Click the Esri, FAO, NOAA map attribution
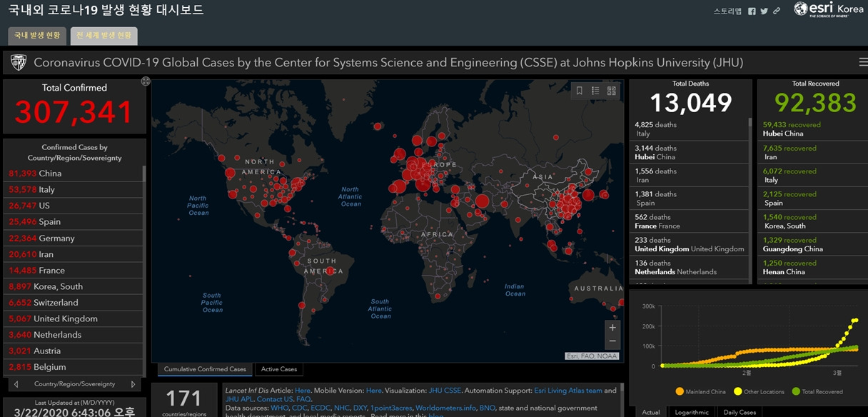 pyautogui.click(x=592, y=356)
